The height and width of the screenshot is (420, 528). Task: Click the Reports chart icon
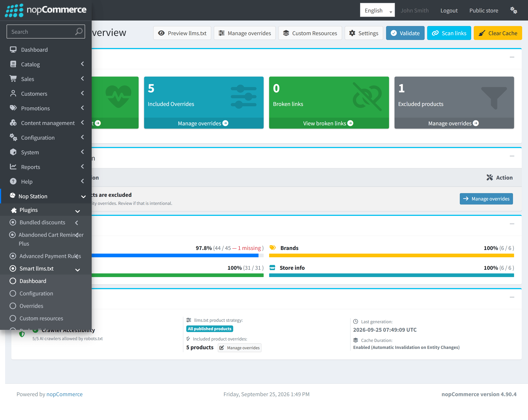[x=13, y=167]
